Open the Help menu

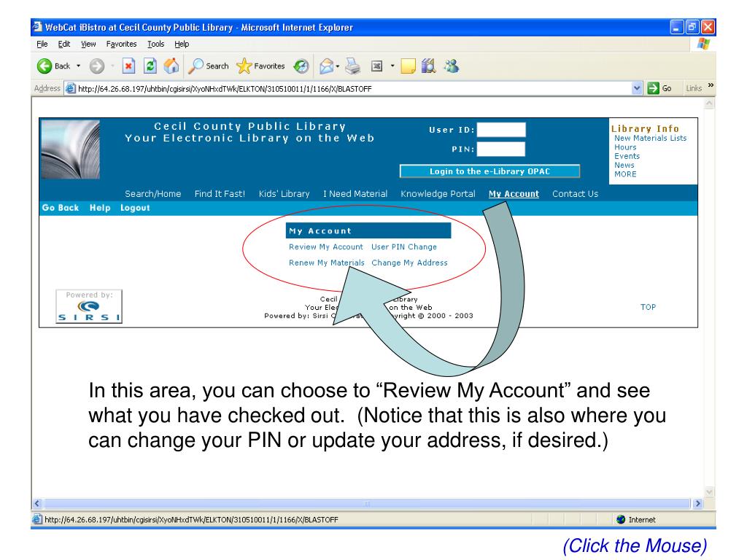click(182, 44)
